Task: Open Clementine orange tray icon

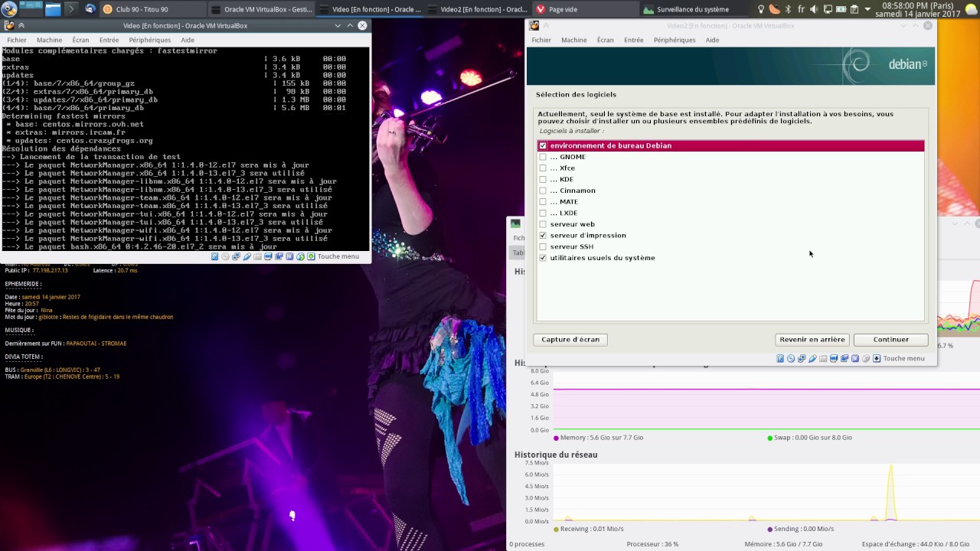Action: (775, 9)
